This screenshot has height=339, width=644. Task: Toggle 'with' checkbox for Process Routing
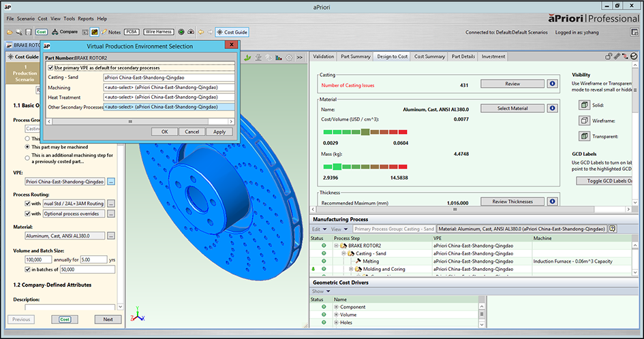pyautogui.click(x=27, y=204)
